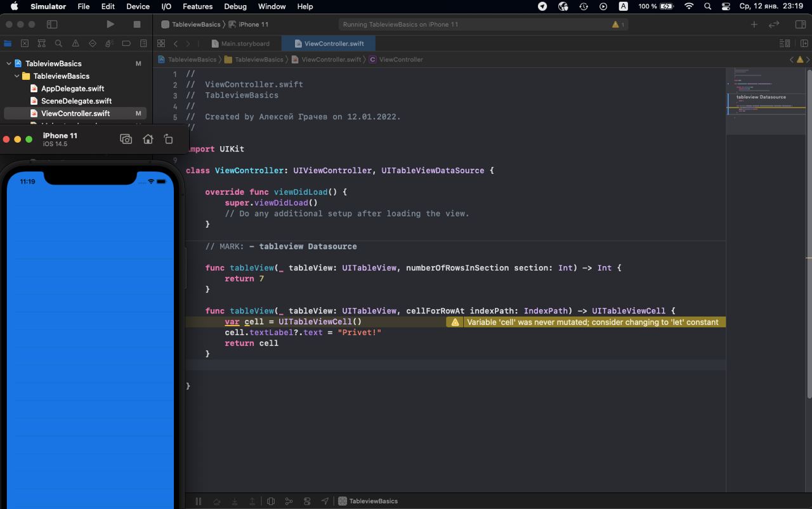Select TableviewBasics process in debug bar
812x509 pixels.
[x=368, y=501]
